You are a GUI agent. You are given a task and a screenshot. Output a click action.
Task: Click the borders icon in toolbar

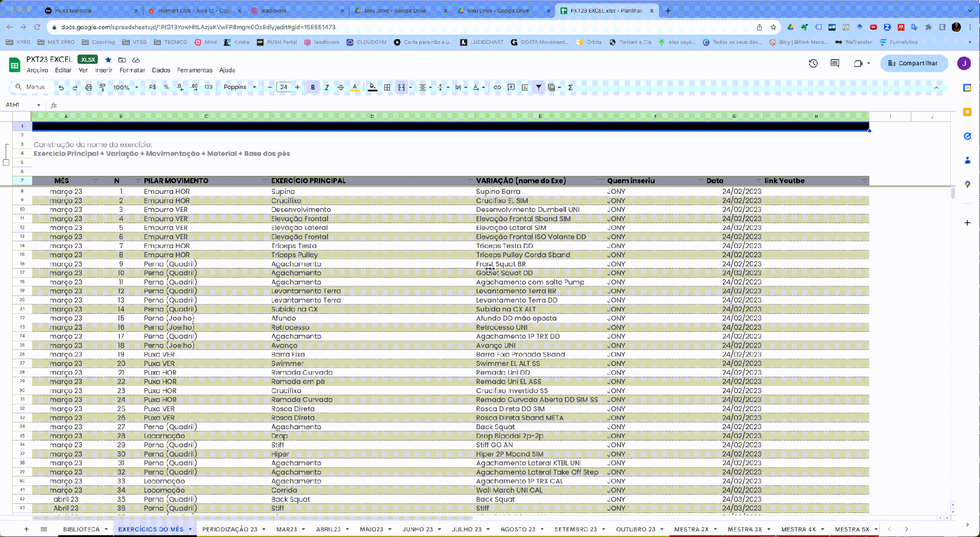tap(387, 87)
